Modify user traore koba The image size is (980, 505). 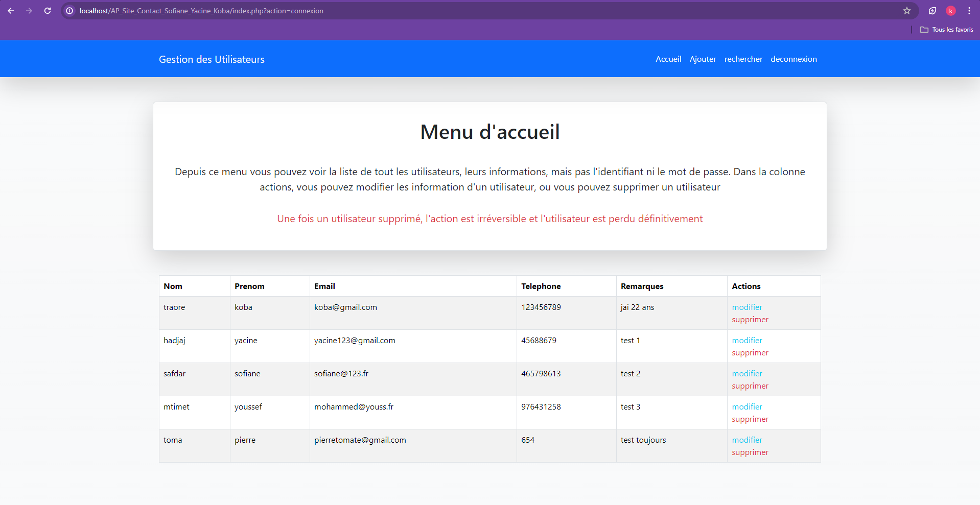746,307
